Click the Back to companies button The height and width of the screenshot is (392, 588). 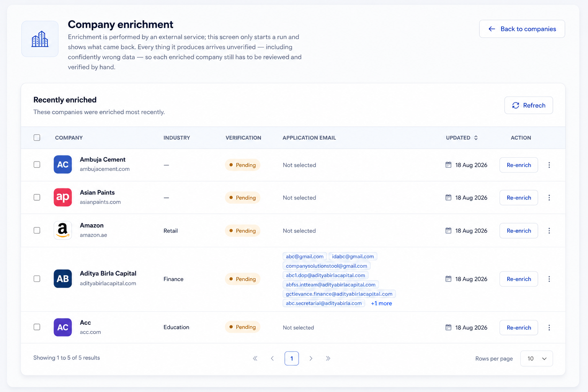click(x=522, y=29)
